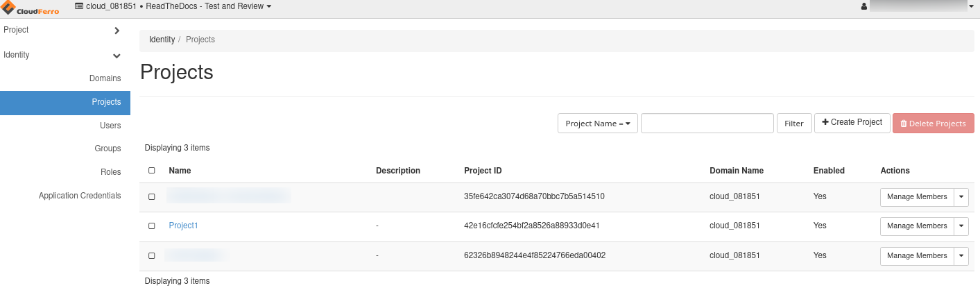The width and height of the screenshot is (980, 297).
Task: Click the Delete Projects button
Action: click(x=934, y=124)
